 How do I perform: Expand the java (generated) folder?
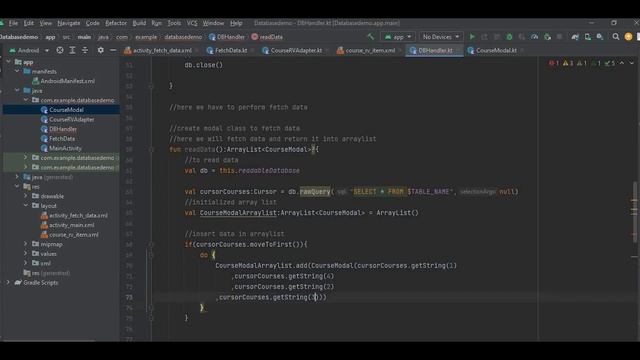click(x=17, y=177)
